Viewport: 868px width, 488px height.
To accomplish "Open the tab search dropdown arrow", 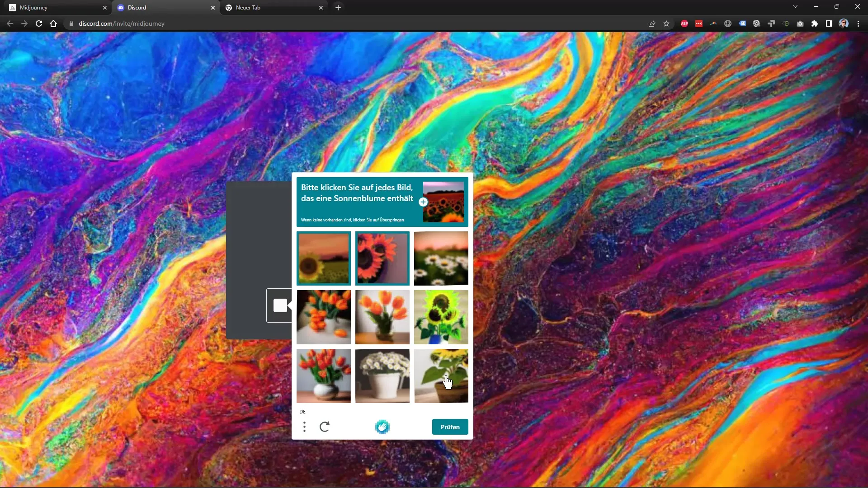I will [795, 7].
